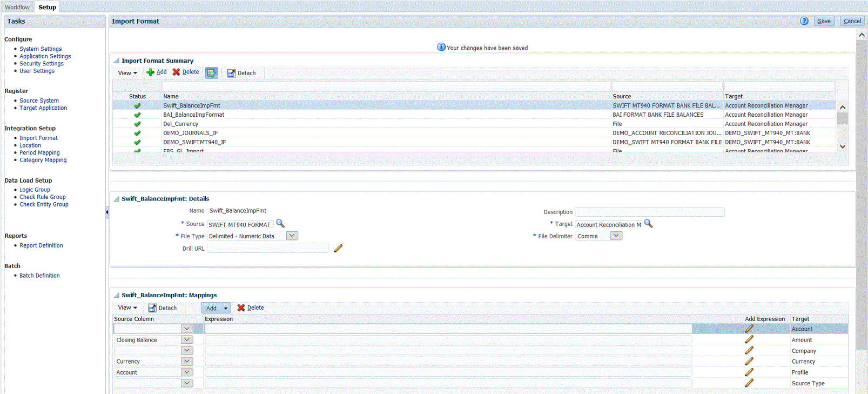This screenshot has width=868, height=394.
Task: Click status checkmark for DEMO_SWIFTMT940_IF row
Action: tap(137, 143)
